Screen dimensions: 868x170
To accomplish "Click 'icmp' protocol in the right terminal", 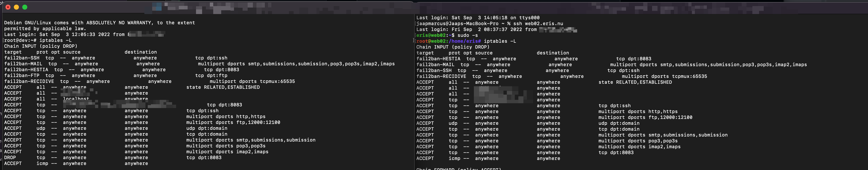I will pos(454,158).
